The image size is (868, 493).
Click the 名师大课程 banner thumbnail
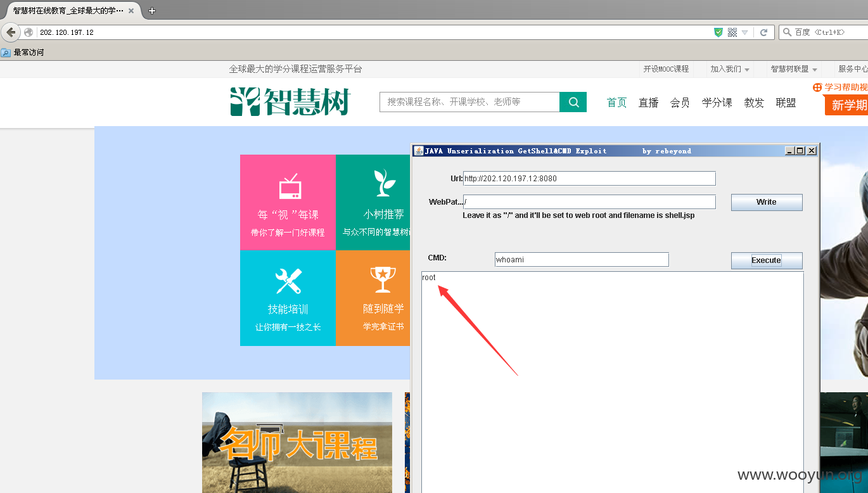(x=297, y=442)
